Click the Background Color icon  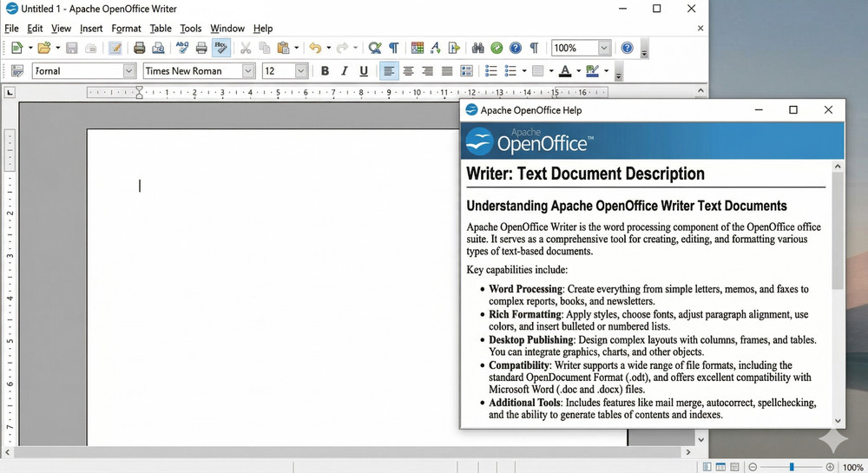coord(537,71)
